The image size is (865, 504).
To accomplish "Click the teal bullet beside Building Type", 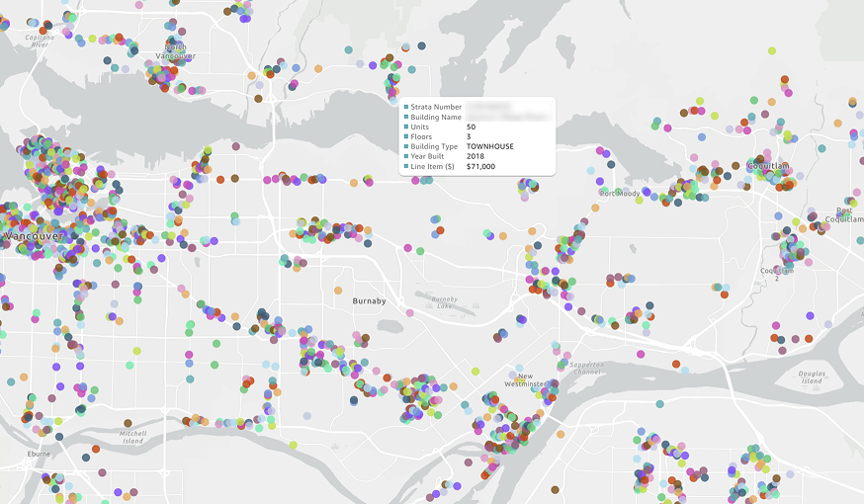I will click(x=407, y=146).
